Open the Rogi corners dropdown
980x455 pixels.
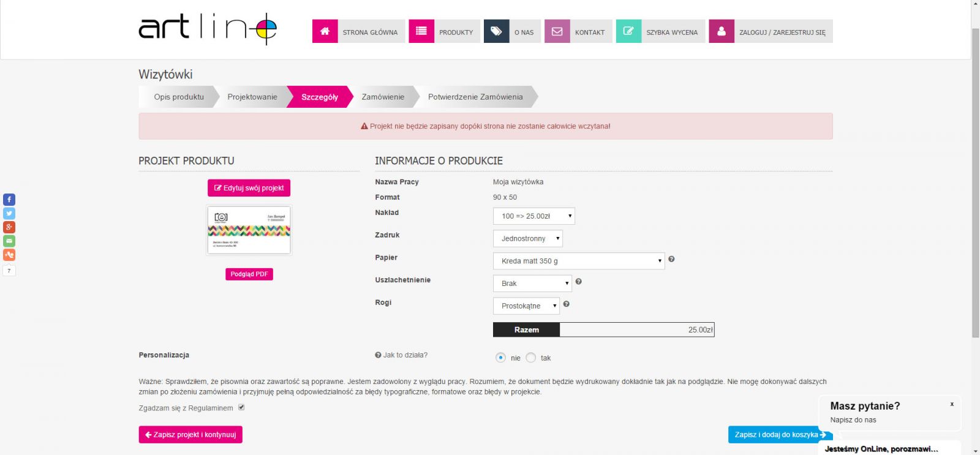click(x=526, y=306)
